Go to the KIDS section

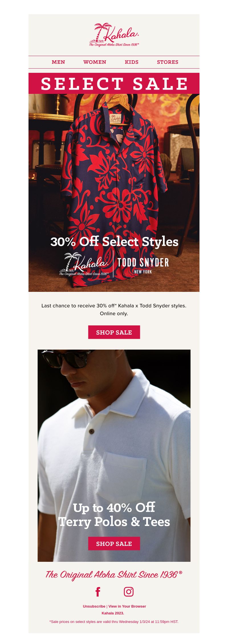tap(132, 62)
